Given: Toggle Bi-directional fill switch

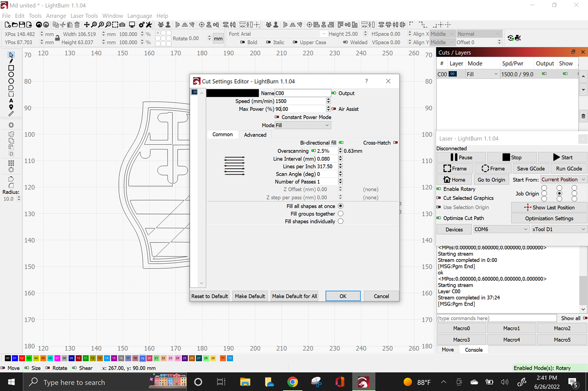Looking at the screenshot, I should [341, 143].
